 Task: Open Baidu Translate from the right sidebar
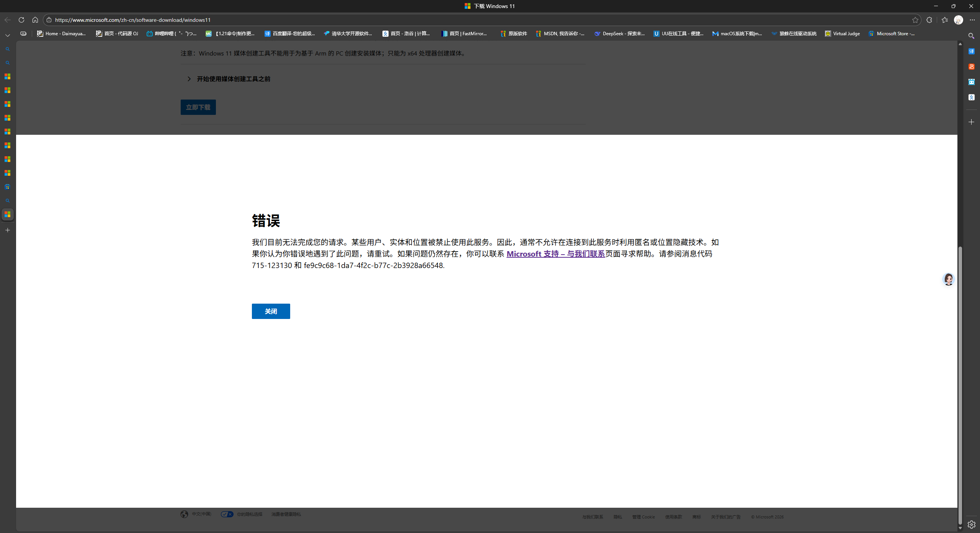click(972, 51)
